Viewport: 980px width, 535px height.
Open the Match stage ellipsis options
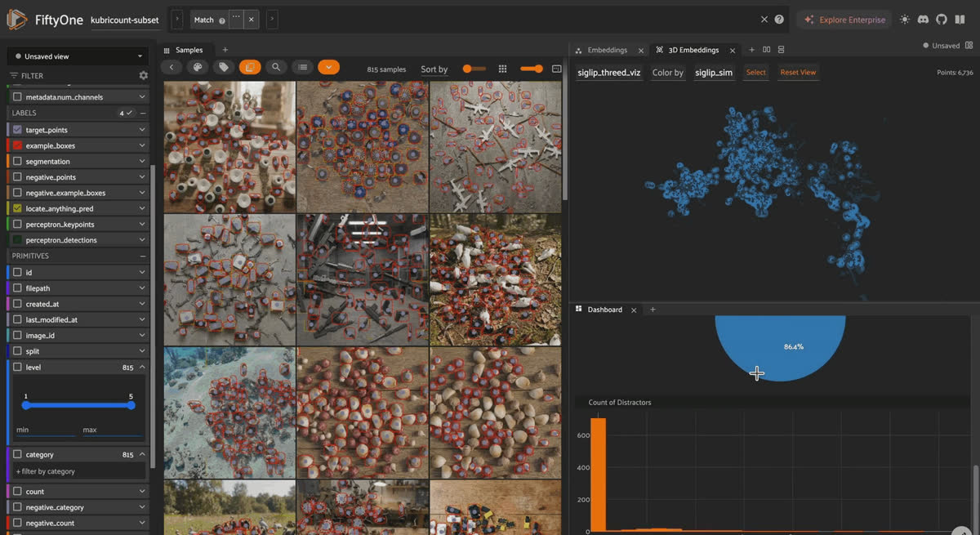236,19
